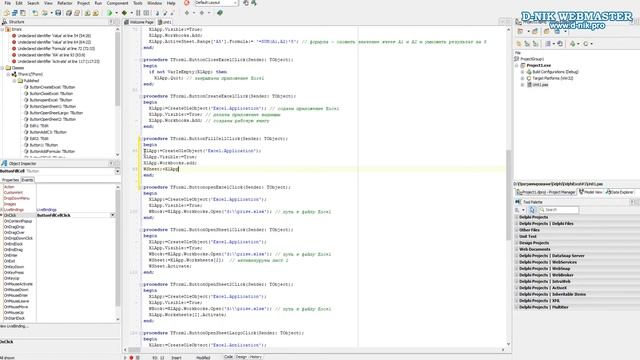Switch to the Unit1 editor tab
Image resolution: width=640 pixels, height=360 pixels.
pos(165,22)
